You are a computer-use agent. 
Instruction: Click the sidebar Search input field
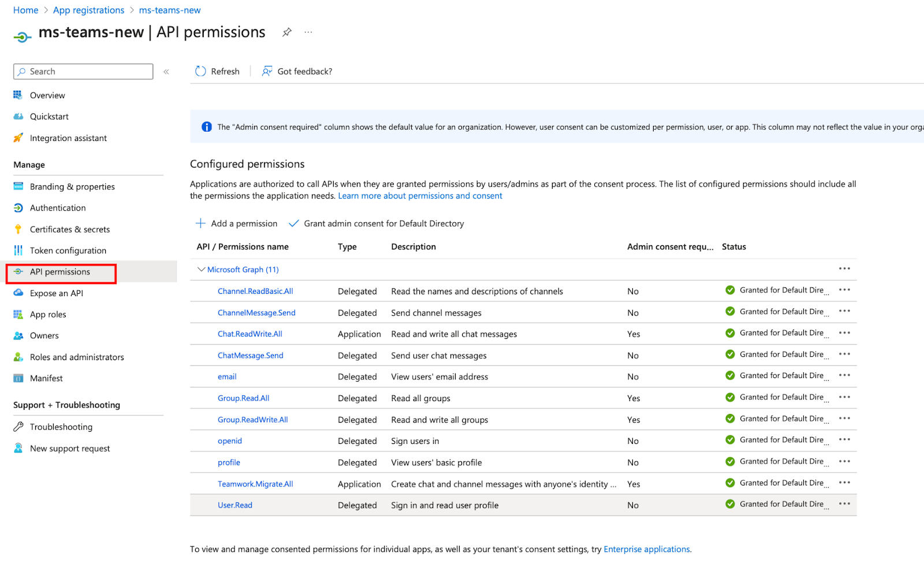pos(83,72)
